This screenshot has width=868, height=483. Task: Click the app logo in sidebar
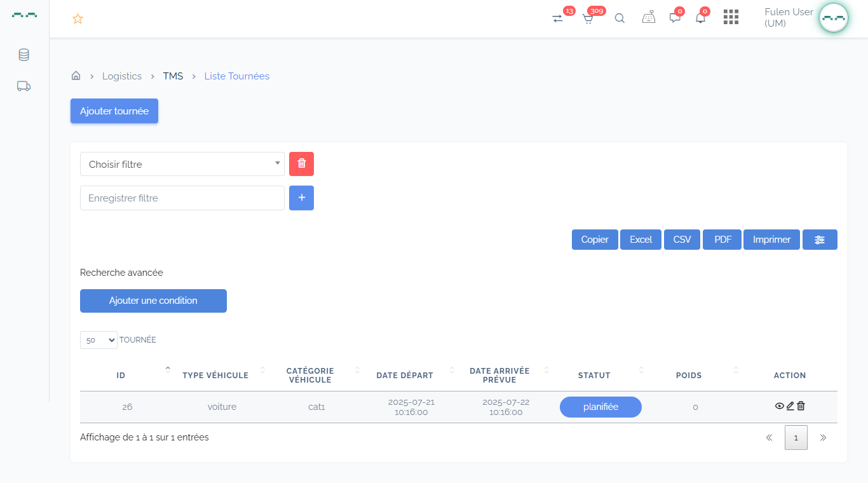24,14
